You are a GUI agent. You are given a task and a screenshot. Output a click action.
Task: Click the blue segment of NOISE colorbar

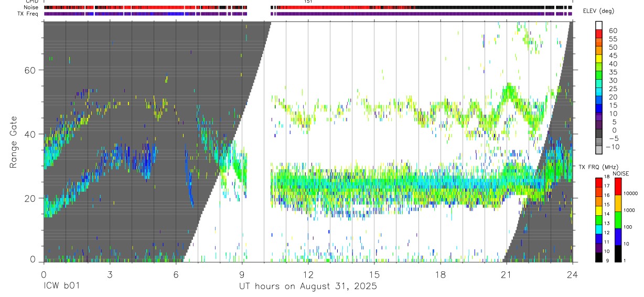618,236
